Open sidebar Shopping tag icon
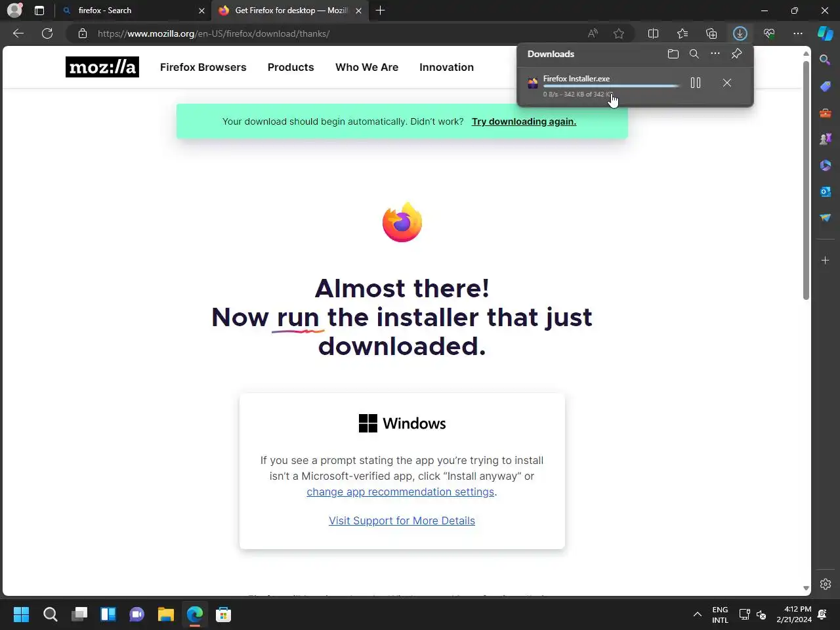The image size is (840, 630). (826, 87)
